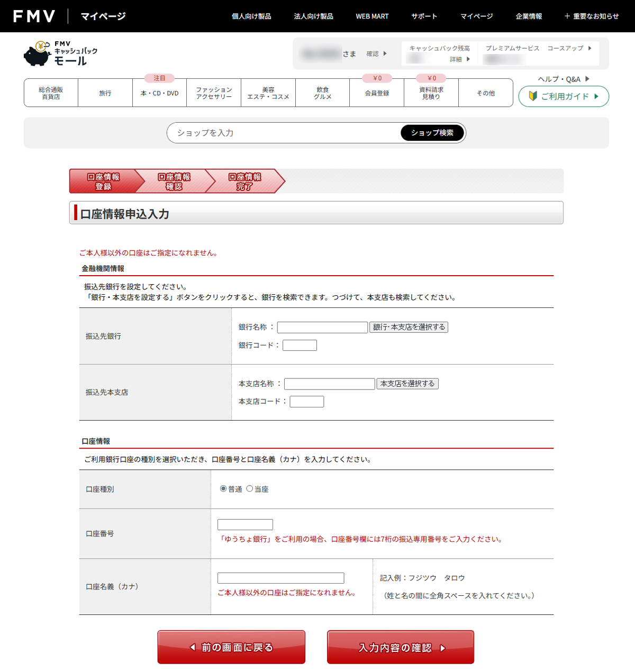This screenshot has width=635, height=672.
Task: Click the 重要なお知らせ plus icon
Action: (567, 16)
